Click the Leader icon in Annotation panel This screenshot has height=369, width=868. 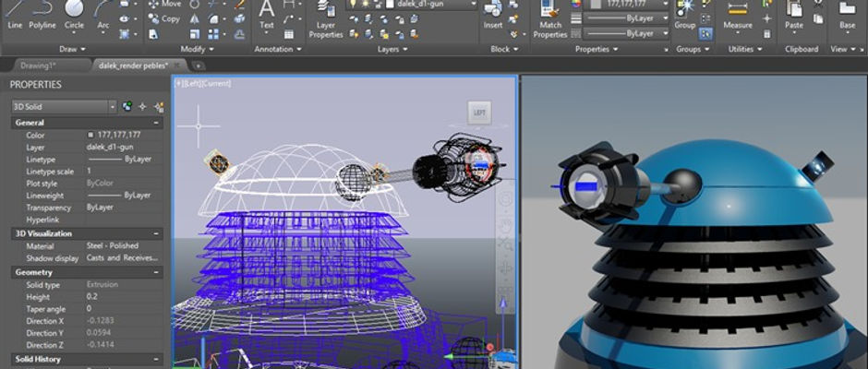(x=289, y=18)
